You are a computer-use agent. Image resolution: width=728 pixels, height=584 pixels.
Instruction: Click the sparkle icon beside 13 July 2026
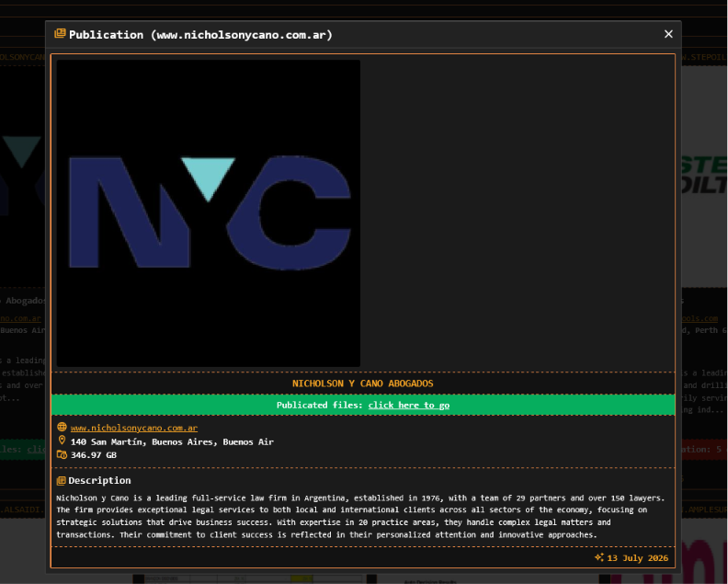point(599,557)
